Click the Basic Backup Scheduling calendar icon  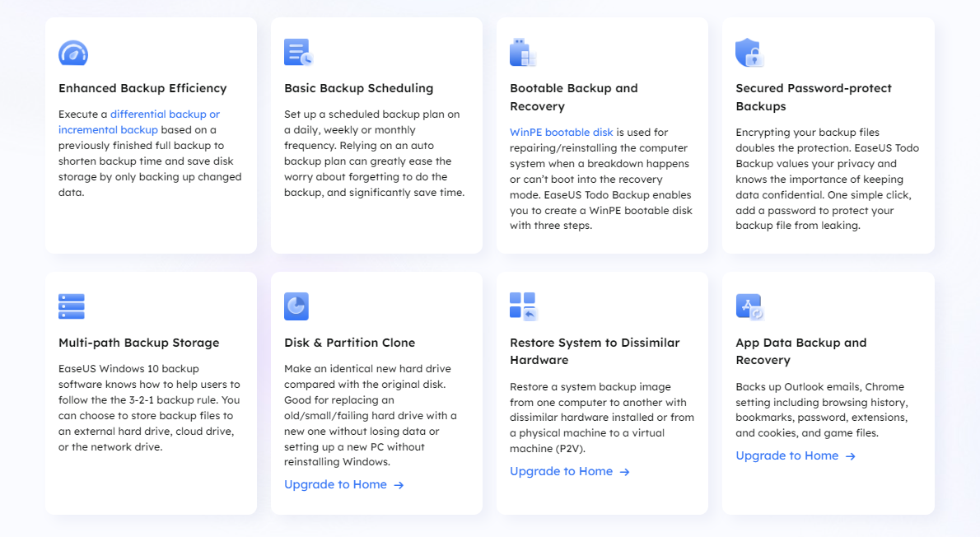click(298, 52)
